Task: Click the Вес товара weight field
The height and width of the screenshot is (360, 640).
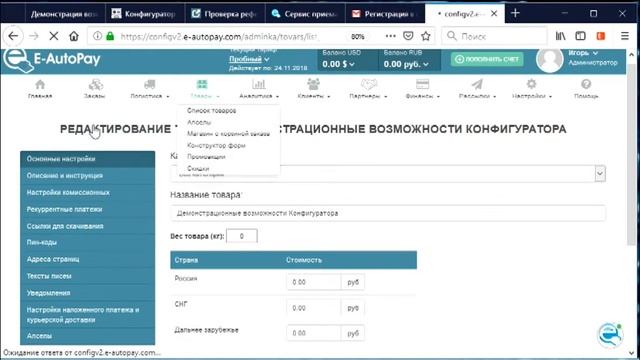Action: pyautogui.click(x=242, y=236)
